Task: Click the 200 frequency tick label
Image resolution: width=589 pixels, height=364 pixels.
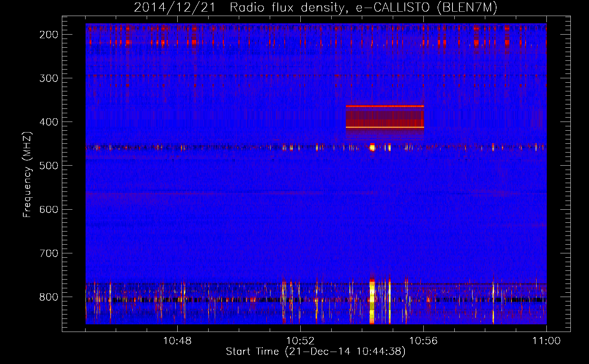Action: pos(49,35)
